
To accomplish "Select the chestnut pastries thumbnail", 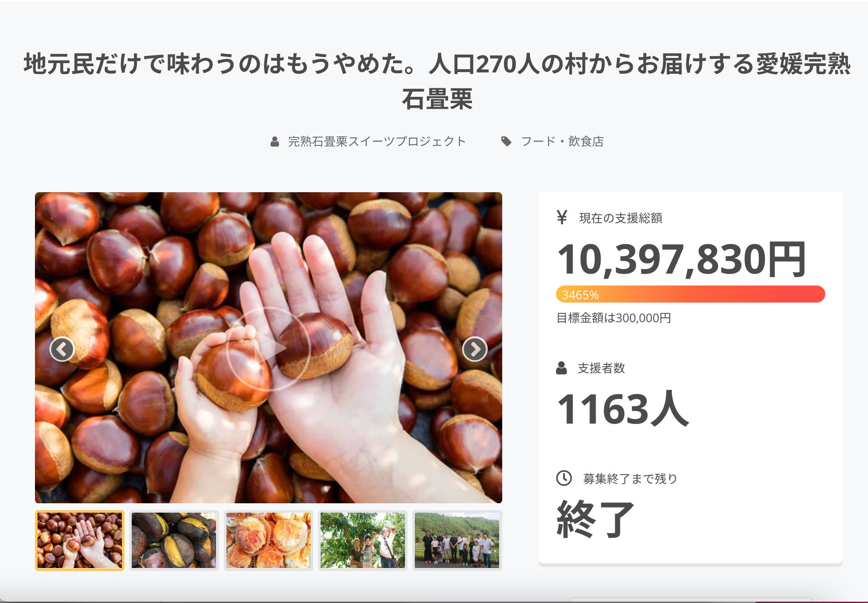I will (x=269, y=540).
